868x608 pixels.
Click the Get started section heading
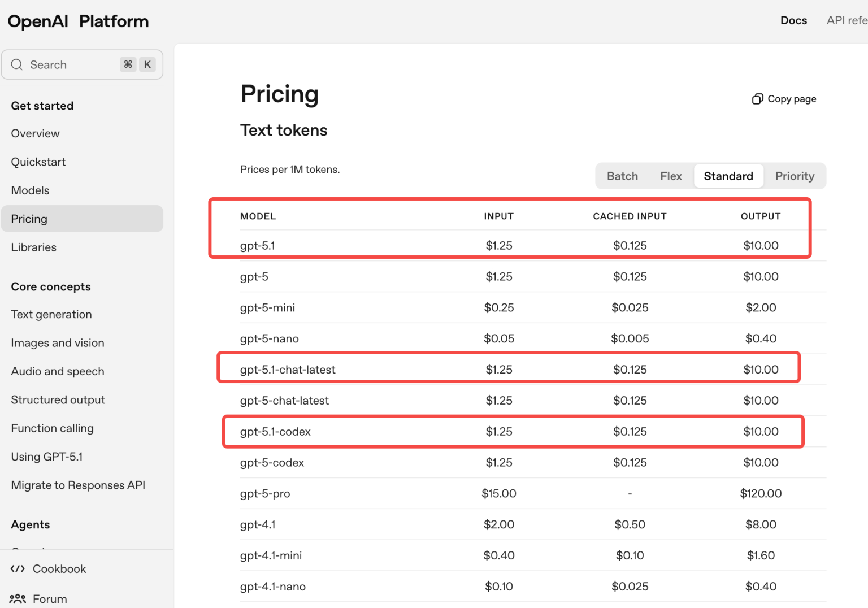point(42,106)
